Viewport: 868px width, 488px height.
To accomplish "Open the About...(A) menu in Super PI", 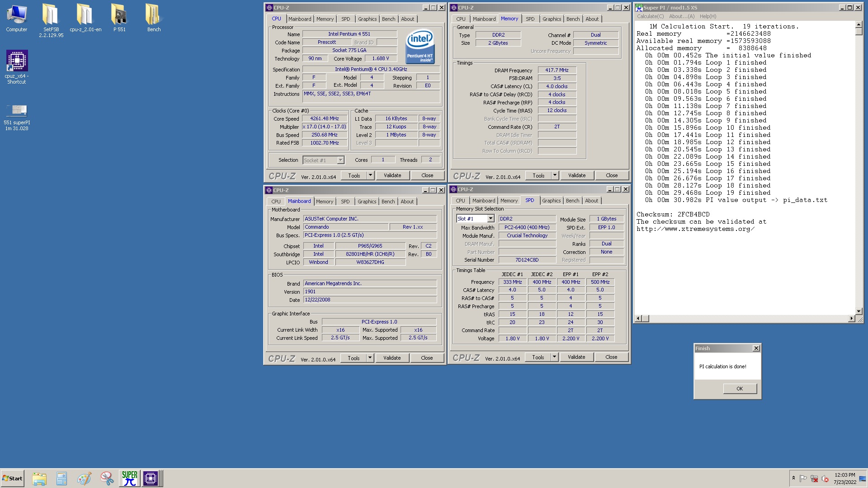I will [681, 16].
